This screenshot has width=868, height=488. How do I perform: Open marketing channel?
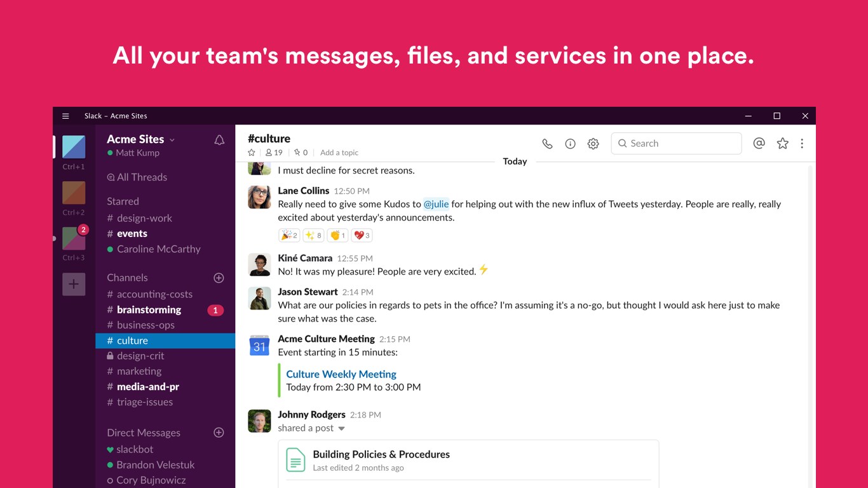(x=134, y=371)
